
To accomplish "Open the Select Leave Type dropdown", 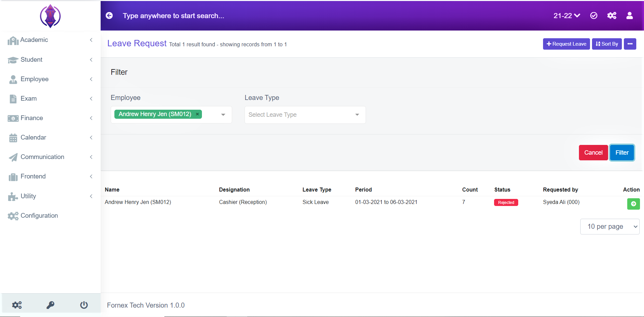I will point(305,115).
